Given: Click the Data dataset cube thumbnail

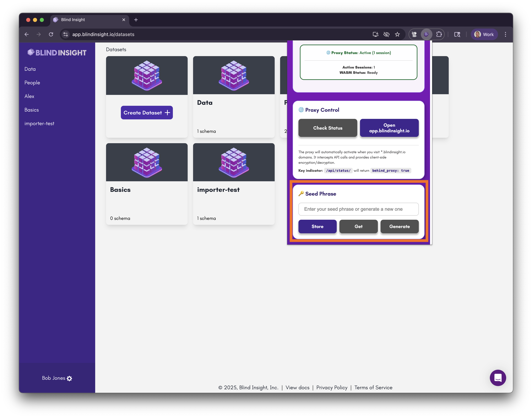Looking at the screenshot, I should click(234, 75).
